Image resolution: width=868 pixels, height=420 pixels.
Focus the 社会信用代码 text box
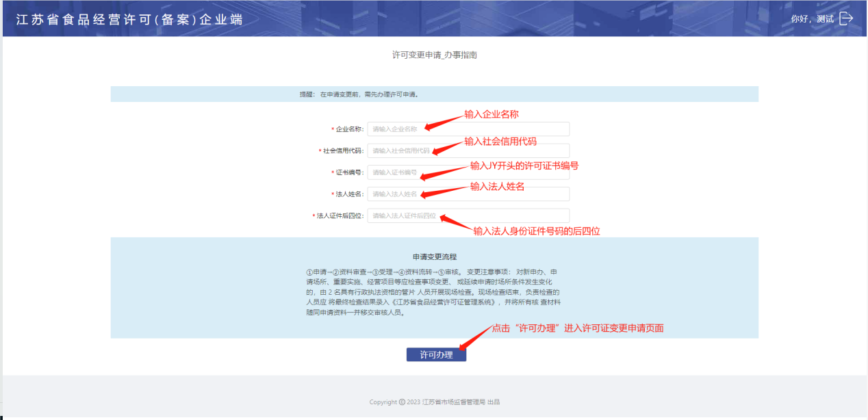468,150
